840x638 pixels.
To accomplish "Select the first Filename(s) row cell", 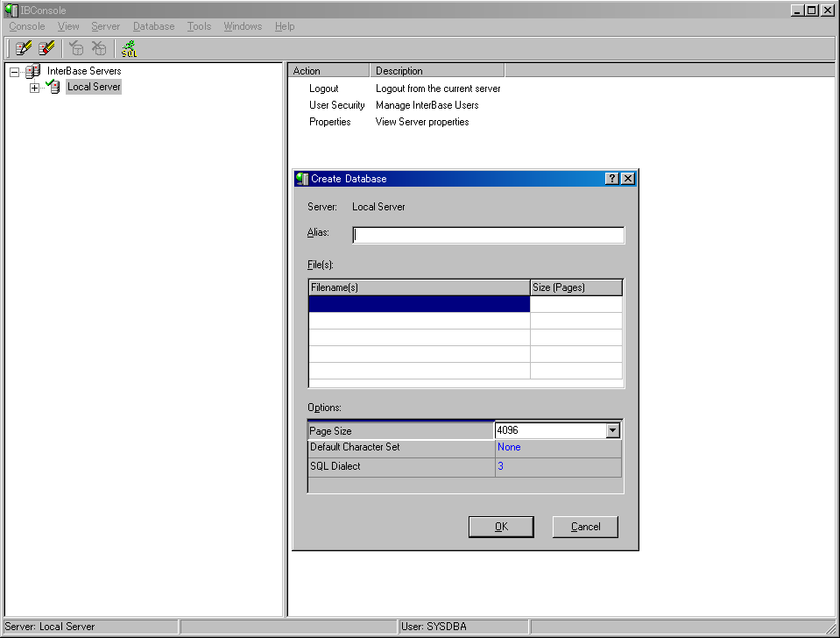I will pyautogui.click(x=419, y=304).
